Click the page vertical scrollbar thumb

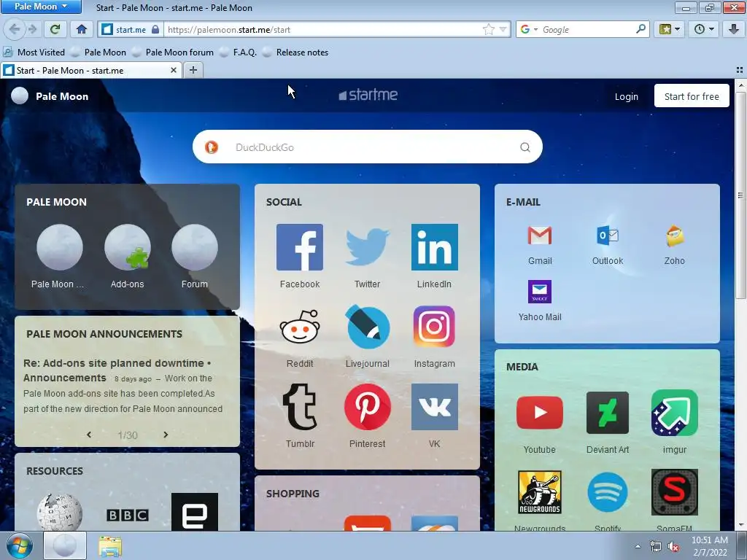coord(740,195)
